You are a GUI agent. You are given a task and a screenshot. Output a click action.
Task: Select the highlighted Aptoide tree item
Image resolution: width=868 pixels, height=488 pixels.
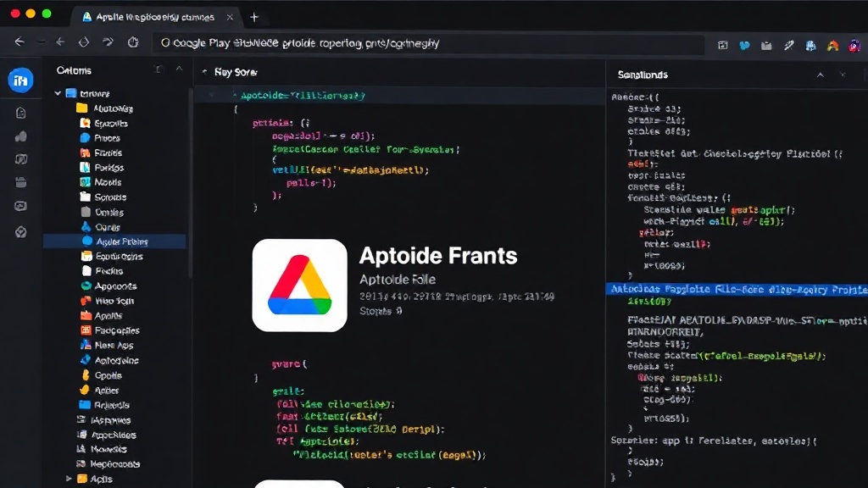pos(114,241)
